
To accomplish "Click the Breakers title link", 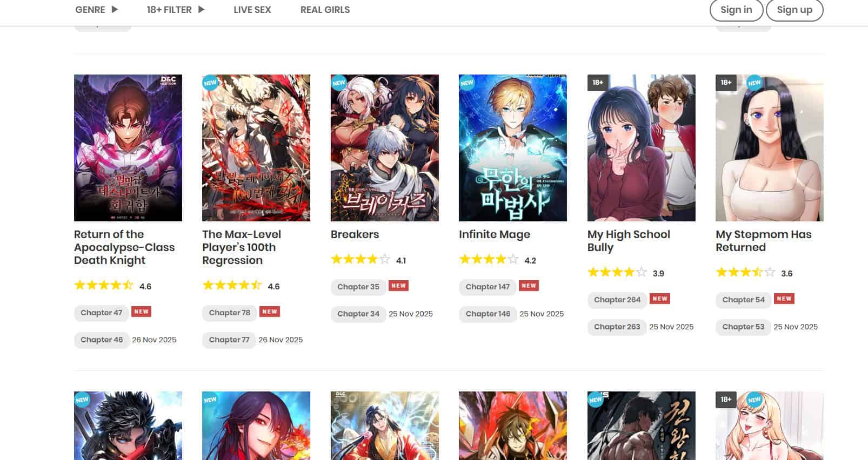I will point(355,234).
